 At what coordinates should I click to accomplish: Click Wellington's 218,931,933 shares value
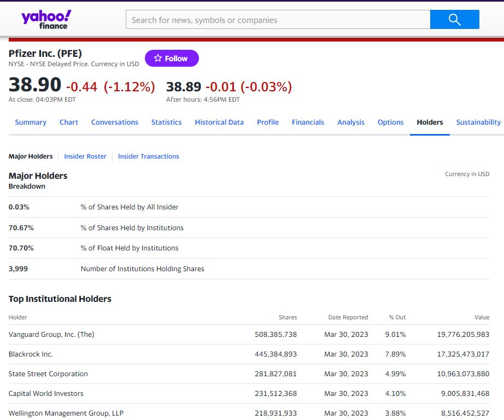(276, 413)
